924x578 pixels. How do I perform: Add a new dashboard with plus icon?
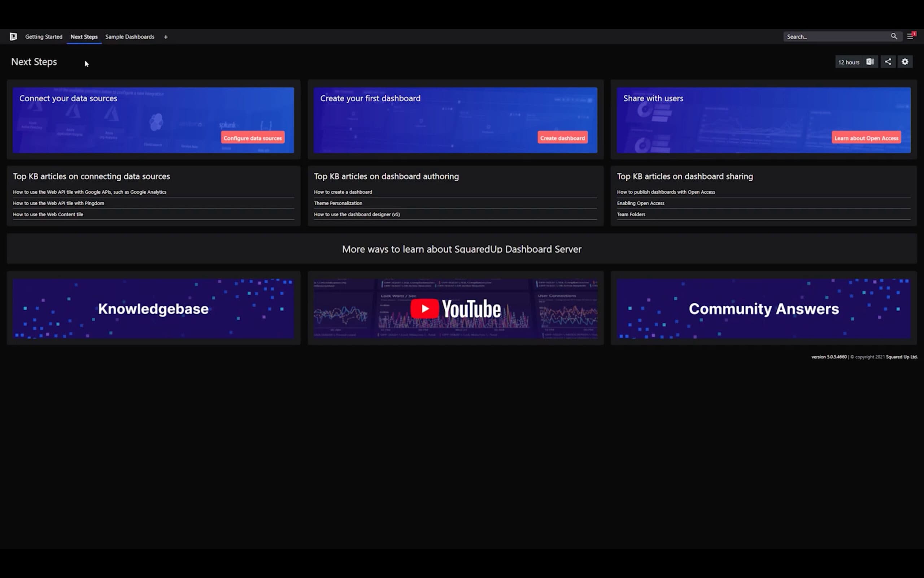[166, 37]
